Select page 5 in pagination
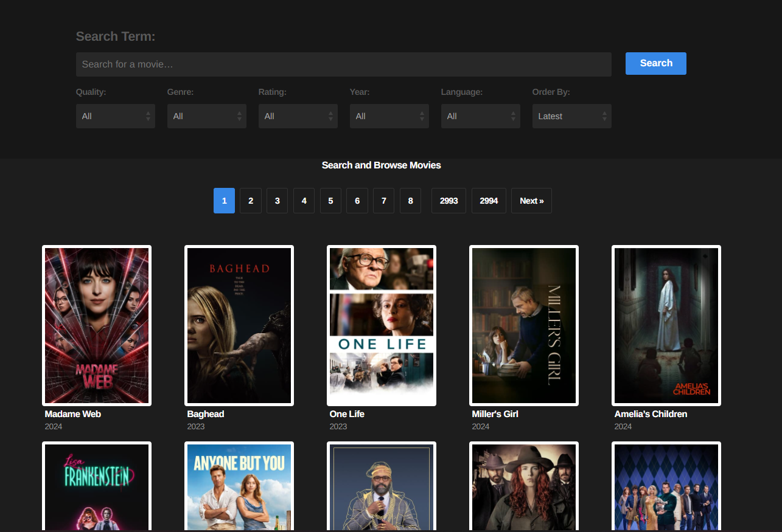The height and width of the screenshot is (532, 782). click(x=330, y=201)
